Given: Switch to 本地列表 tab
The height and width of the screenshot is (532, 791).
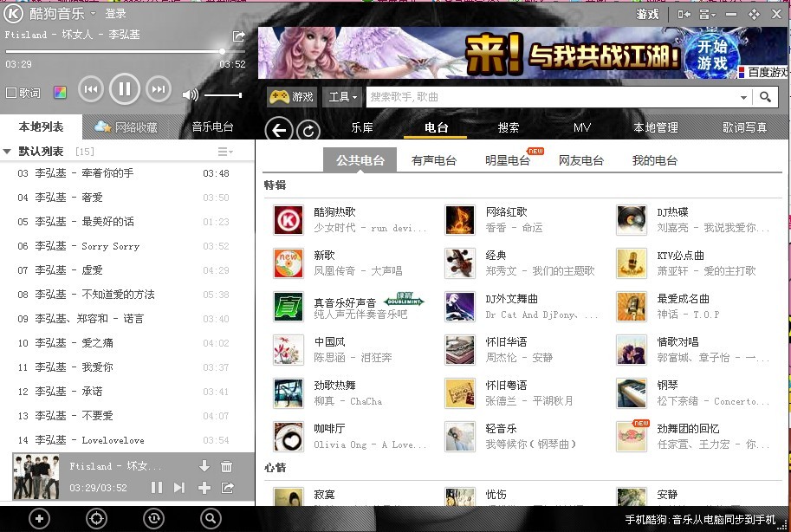Looking at the screenshot, I should 41,127.
